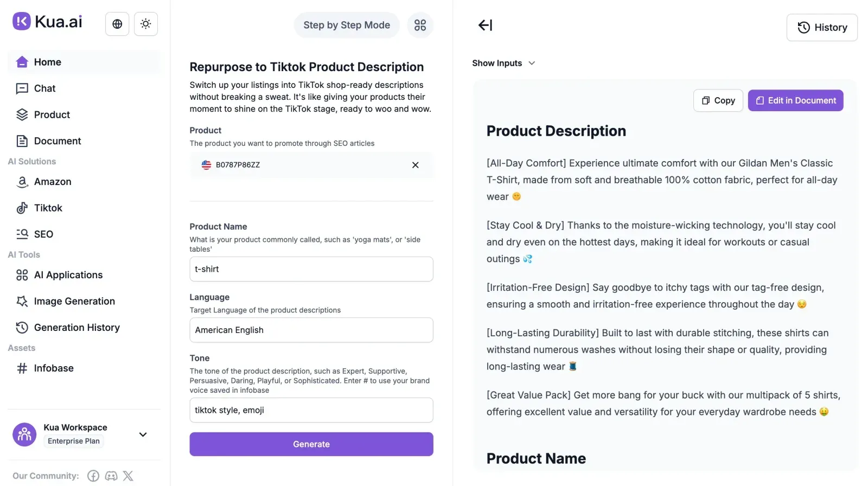Expand the Show Inputs section
The image size is (868, 486).
[x=503, y=63]
